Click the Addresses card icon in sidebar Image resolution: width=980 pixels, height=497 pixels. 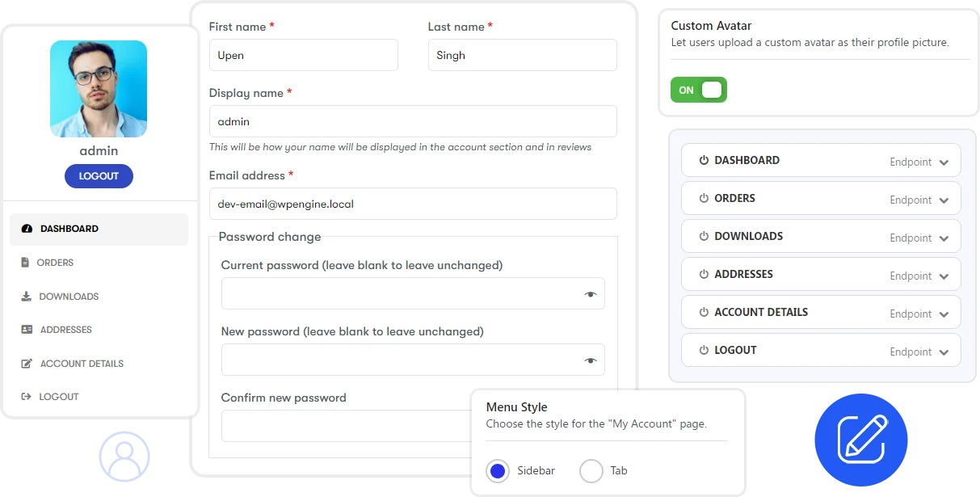[x=27, y=330]
